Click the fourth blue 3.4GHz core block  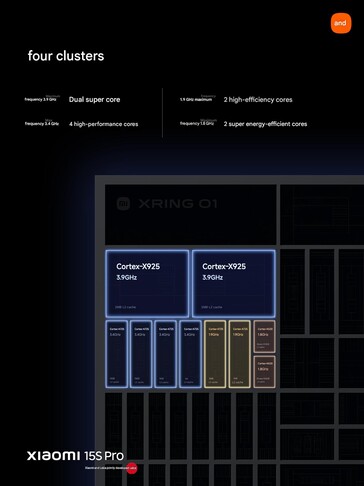pos(190,354)
